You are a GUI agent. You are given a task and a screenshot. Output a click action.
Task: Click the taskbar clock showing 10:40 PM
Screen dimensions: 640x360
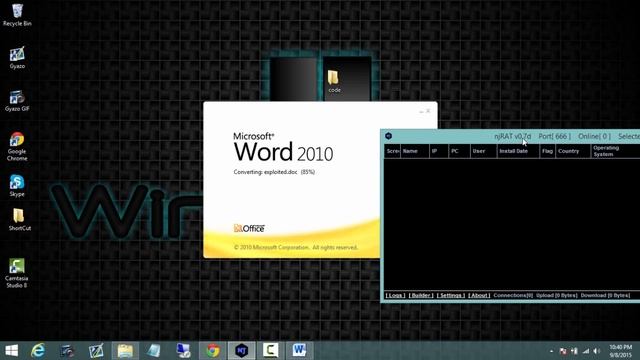(x=620, y=351)
